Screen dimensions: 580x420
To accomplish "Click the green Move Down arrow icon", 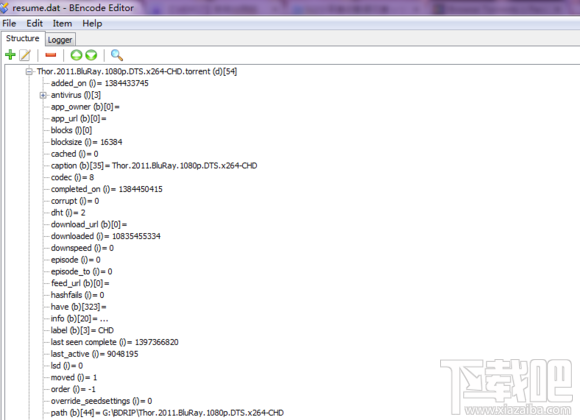I will click(91, 55).
